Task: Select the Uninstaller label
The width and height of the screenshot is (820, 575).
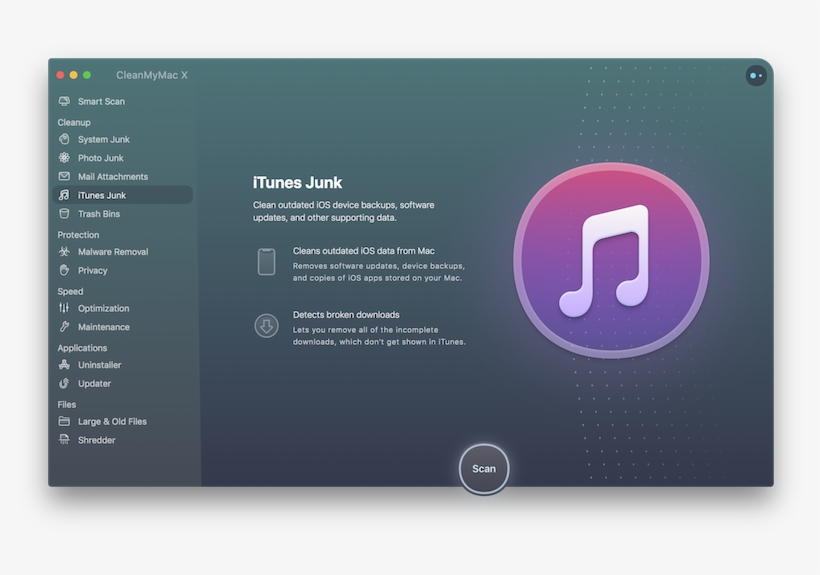Action: [99, 364]
